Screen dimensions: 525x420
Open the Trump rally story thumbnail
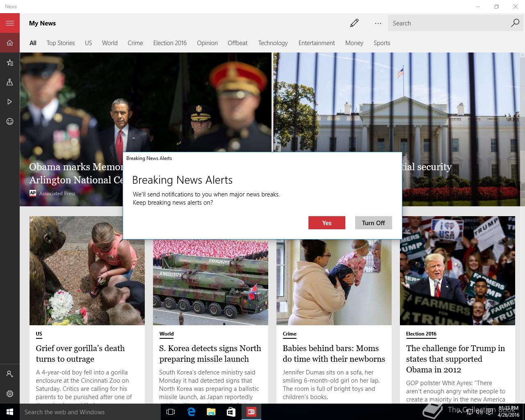click(x=457, y=271)
